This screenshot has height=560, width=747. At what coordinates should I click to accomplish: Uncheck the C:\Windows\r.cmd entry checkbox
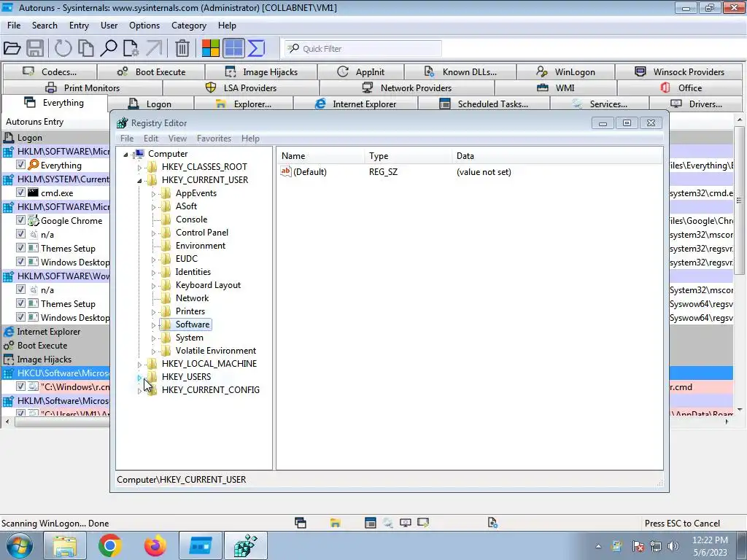coord(20,386)
